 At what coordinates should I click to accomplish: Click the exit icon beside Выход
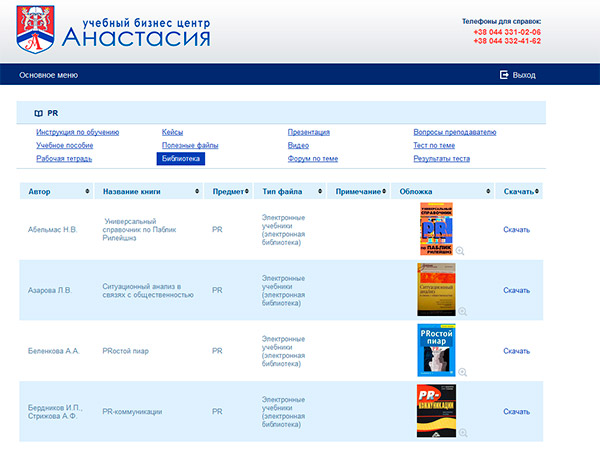coord(504,75)
